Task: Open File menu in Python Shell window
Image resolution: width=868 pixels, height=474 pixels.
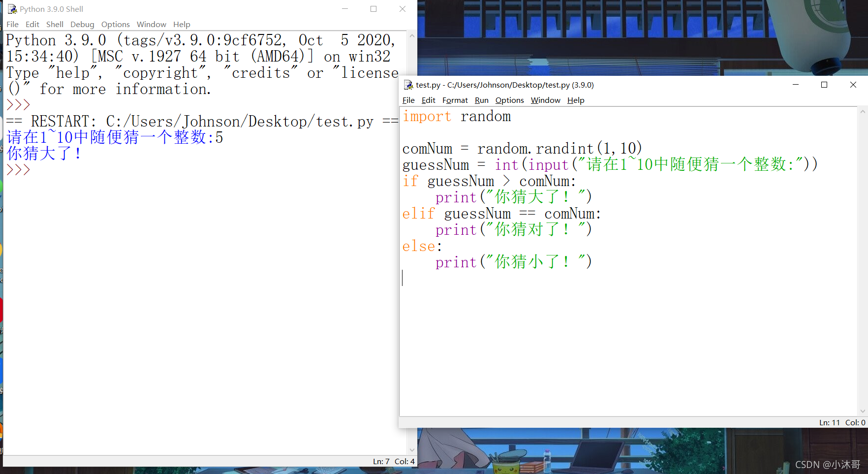Action: coord(12,24)
